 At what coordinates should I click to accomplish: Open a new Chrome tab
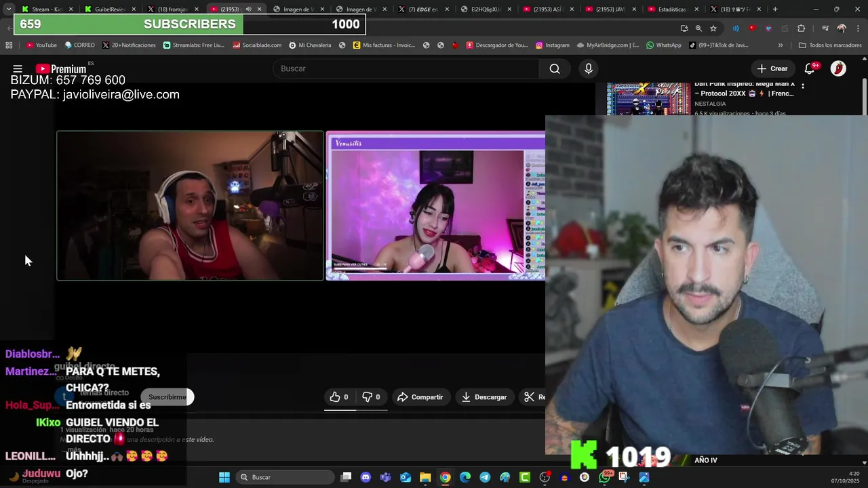pos(775,9)
